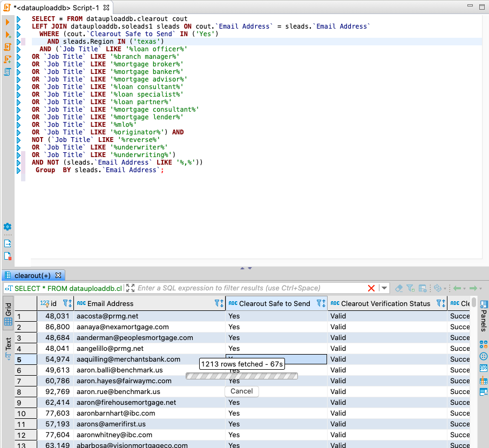Select the clearout(+) results tab
Viewport: 489px width, 448px height.
(x=32, y=275)
